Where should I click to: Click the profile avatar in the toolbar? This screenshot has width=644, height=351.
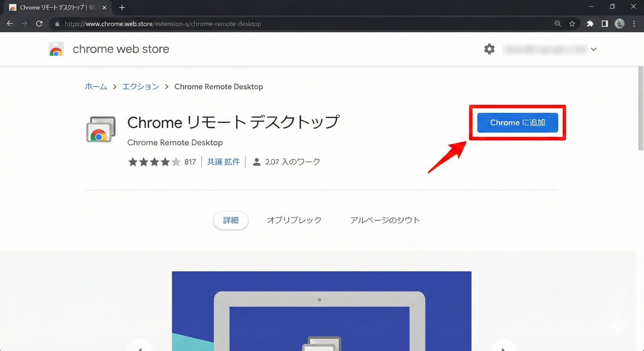click(x=620, y=24)
